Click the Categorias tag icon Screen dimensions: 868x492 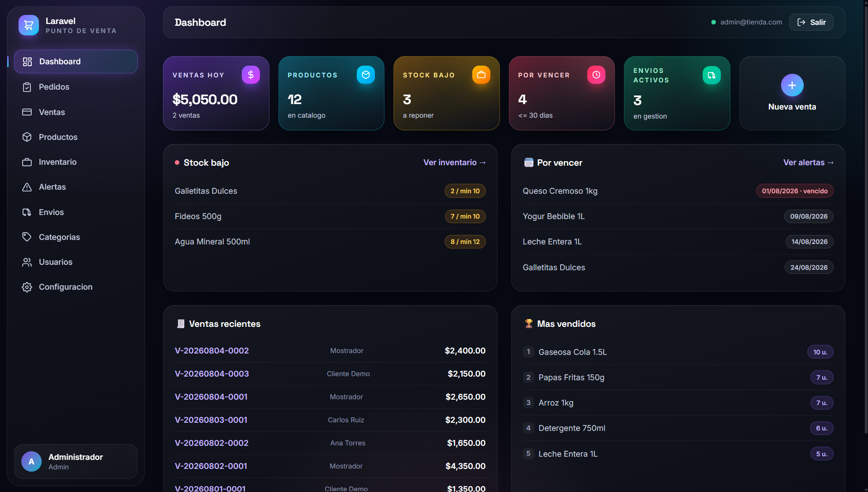coord(27,237)
